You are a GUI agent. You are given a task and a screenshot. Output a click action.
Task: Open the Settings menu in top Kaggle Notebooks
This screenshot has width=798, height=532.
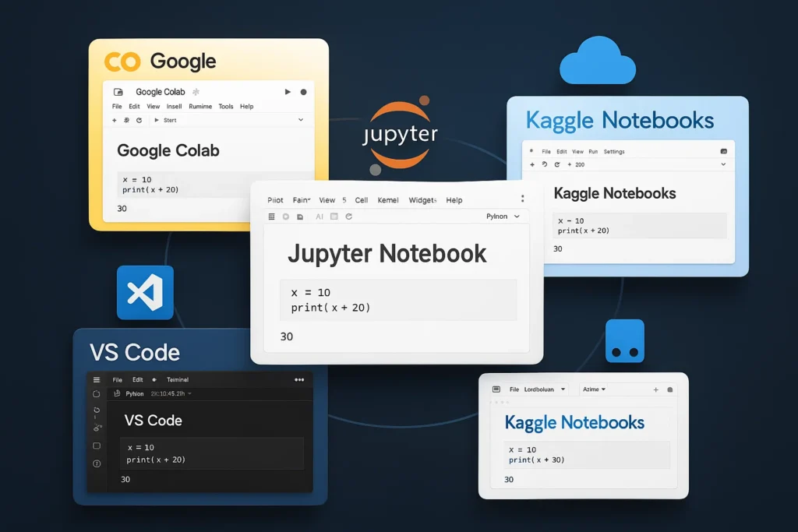(x=614, y=152)
